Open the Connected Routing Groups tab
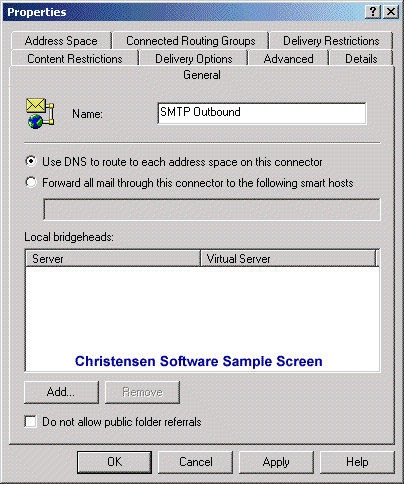Screen dimensions: 404x484 [x=191, y=41]
